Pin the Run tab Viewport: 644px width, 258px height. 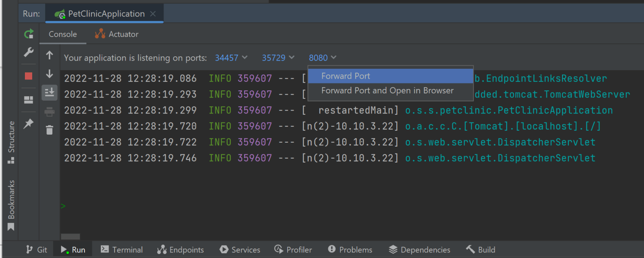[x=29, y=124]
